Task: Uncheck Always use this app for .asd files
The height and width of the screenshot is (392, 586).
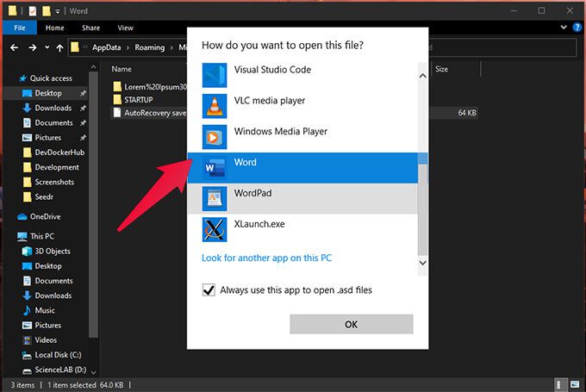Action: (x=209, y=290)
